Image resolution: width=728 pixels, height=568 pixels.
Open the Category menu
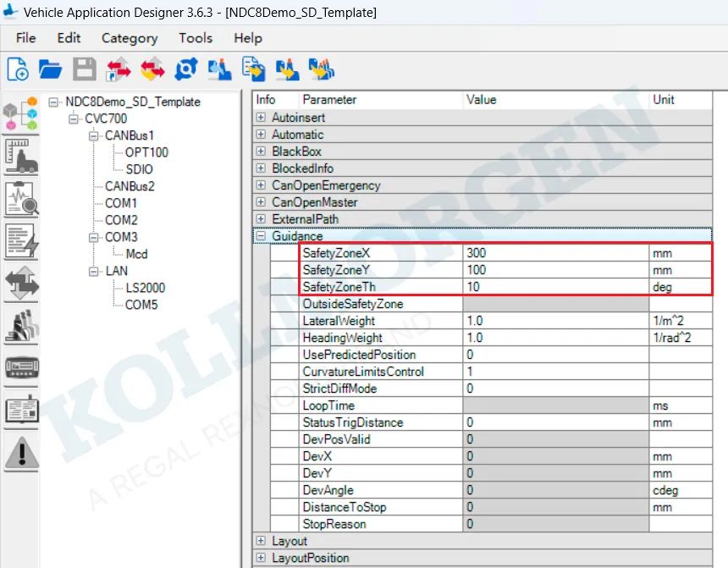tap(130, 38)
